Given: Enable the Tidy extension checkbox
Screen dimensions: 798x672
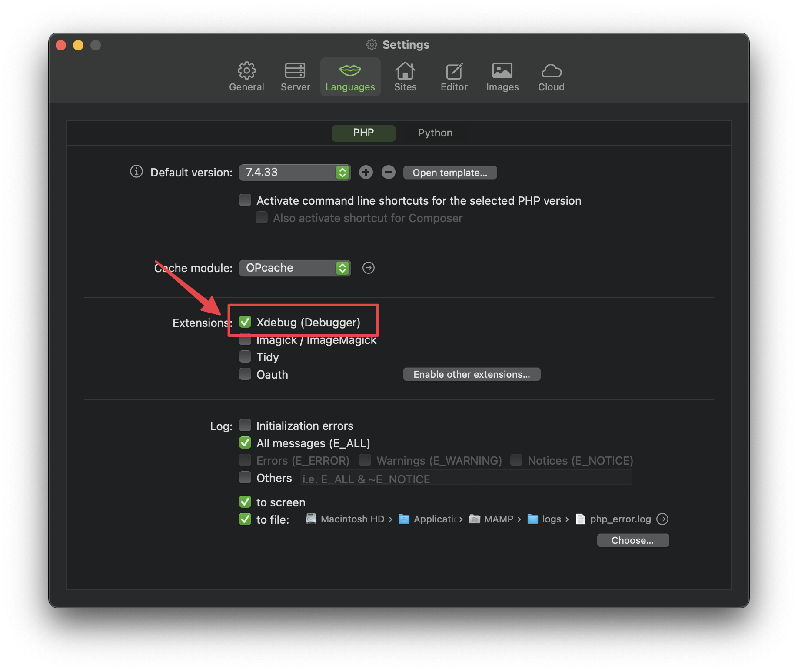Looking at the screenshot, I should tap(245, 356).
